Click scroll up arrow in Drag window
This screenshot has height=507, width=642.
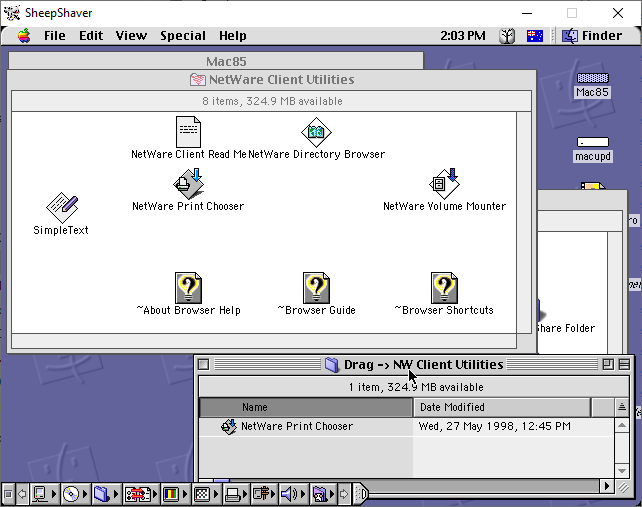click(622, 426)
